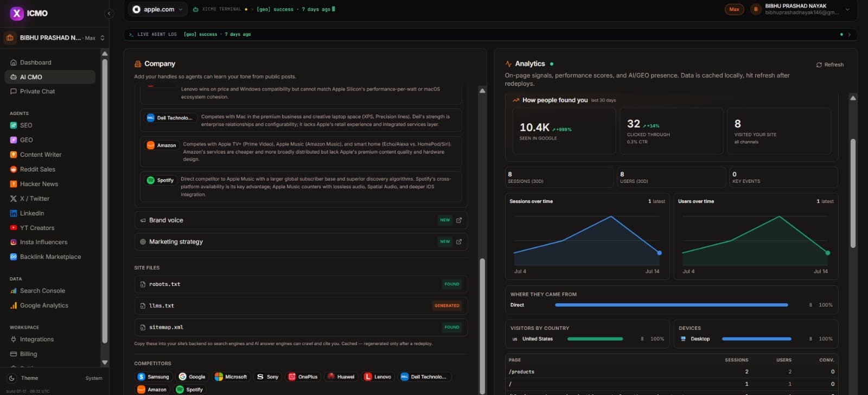The image size is (868, 395).
Task: Refresh the Analytics data
Action: (x=830, y=65)
